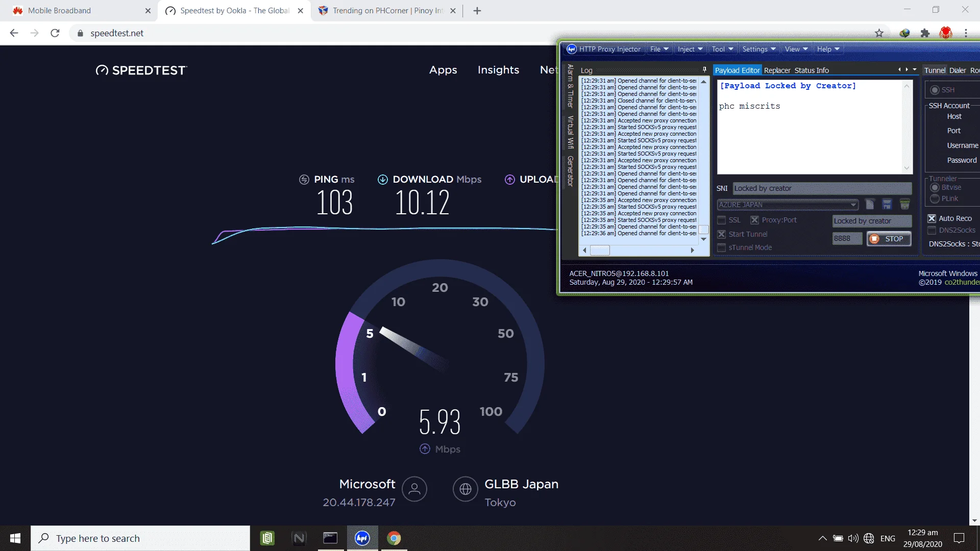980x551 pixels.
Task: Click the Log panel vertical scrollbar thumb
Action: 704,230
